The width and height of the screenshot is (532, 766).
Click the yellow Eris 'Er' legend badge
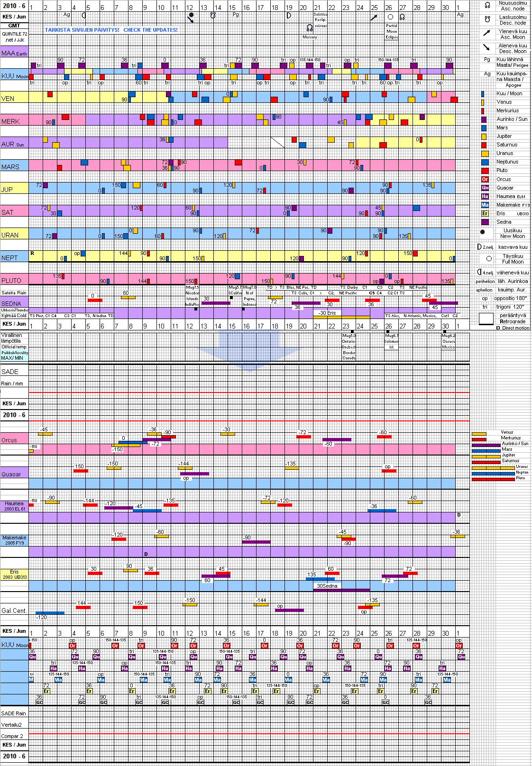click(485, 213)
